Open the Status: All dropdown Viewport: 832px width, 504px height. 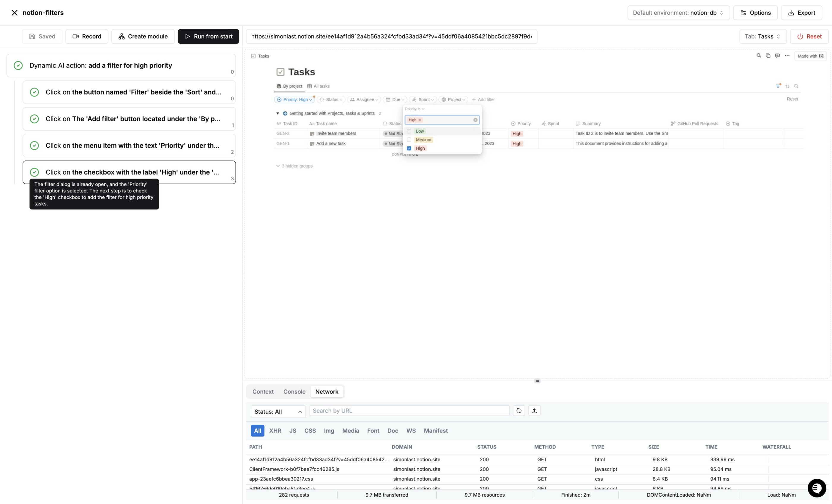278,412
